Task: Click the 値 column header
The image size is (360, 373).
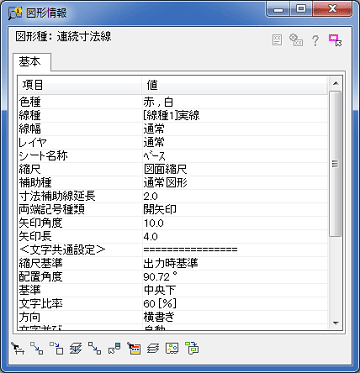Action: point(234,86)
